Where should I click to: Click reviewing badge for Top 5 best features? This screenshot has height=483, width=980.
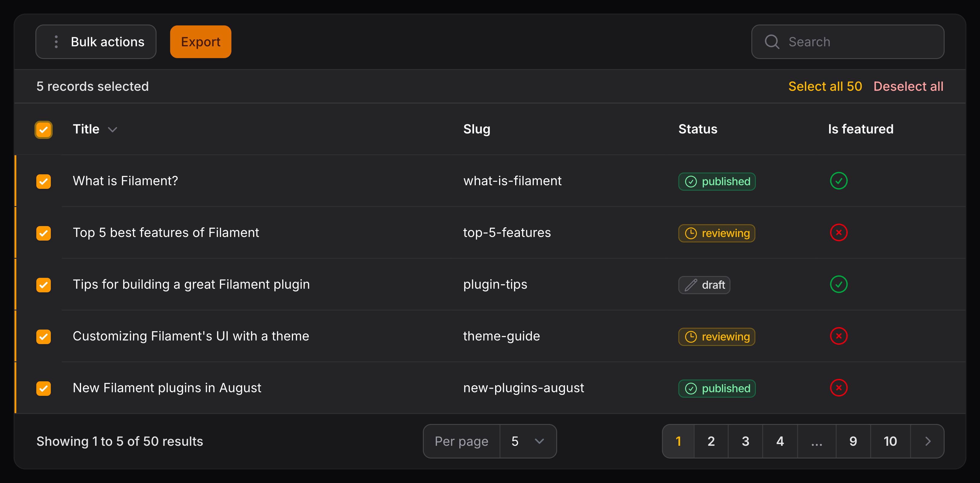click(x=716, y=233)
